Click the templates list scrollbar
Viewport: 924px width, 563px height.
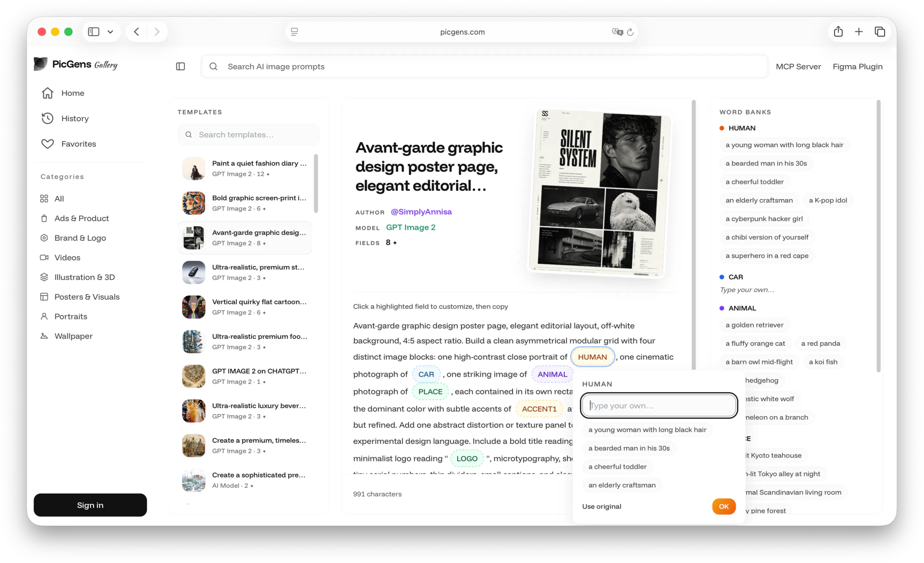tap(316, 183)
